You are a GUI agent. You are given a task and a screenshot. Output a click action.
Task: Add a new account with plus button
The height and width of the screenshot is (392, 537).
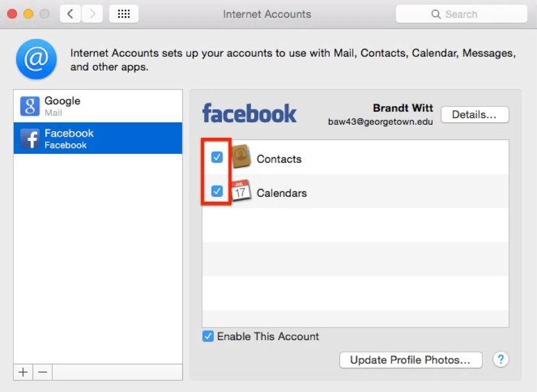tap(23, 372)
